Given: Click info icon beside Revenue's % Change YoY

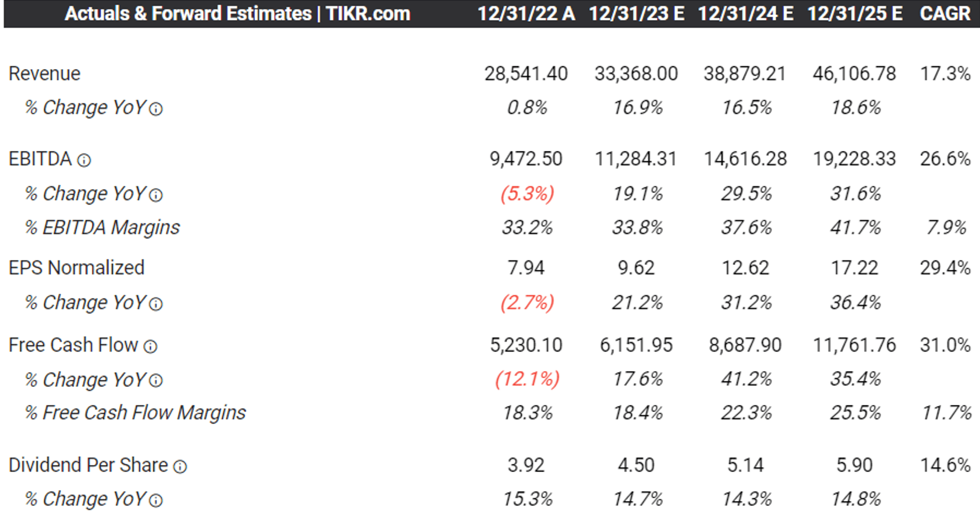Looking at the screenshot, I should (156, 109).
